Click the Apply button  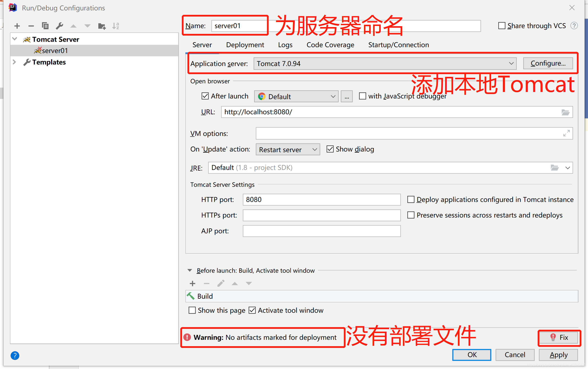558,354
